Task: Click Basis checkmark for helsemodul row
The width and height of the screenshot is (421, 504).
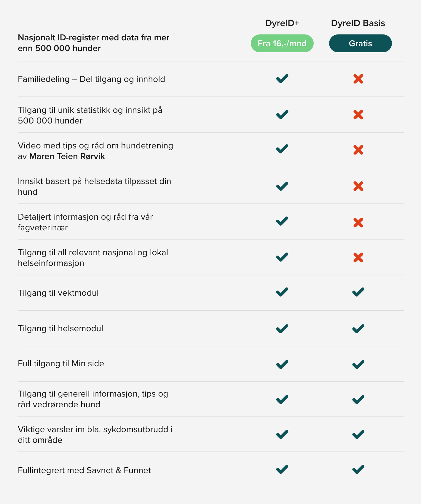Action: click(358, 329)
